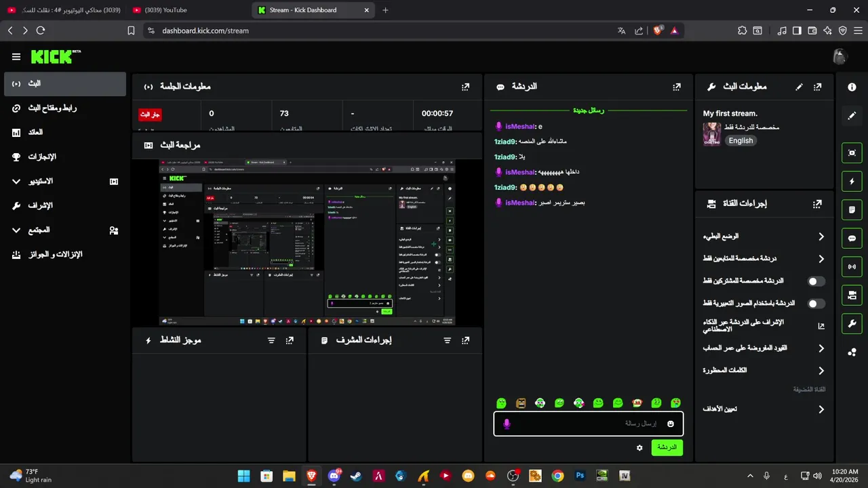Open رابط ومفتاح البث in the sidebar
The image size is (868, 488).
64,108
